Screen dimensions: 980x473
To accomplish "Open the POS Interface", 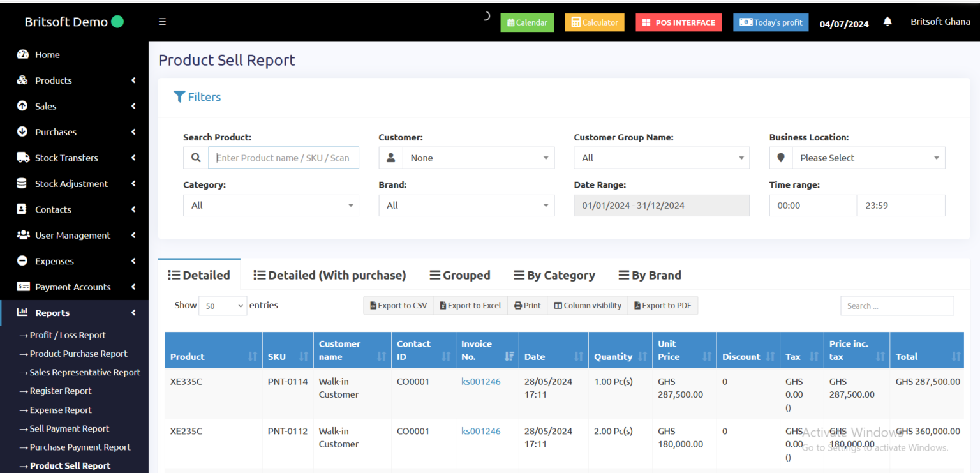I will point(678,22).
